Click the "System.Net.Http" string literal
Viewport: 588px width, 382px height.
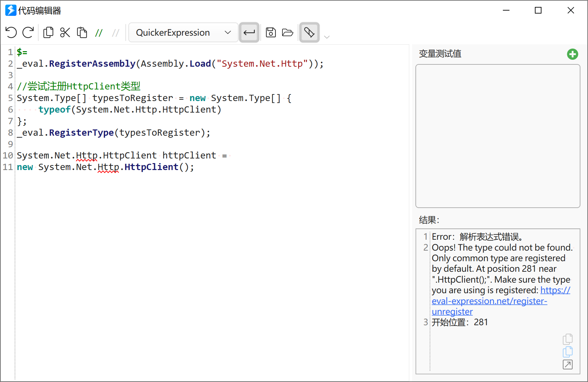[262, 63]
